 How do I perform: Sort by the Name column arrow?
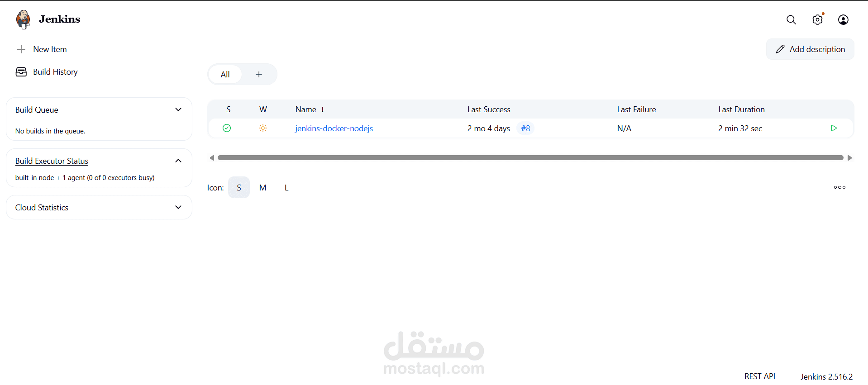click(322, 109)
